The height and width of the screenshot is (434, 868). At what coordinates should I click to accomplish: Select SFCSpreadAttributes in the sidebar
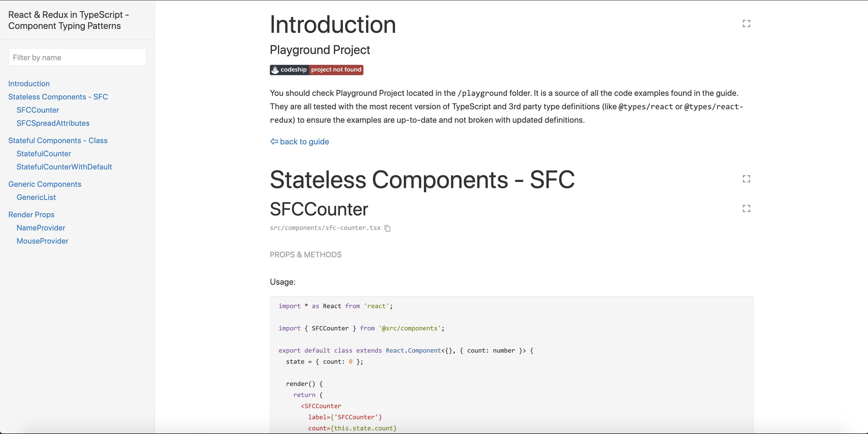coord(53,123)
